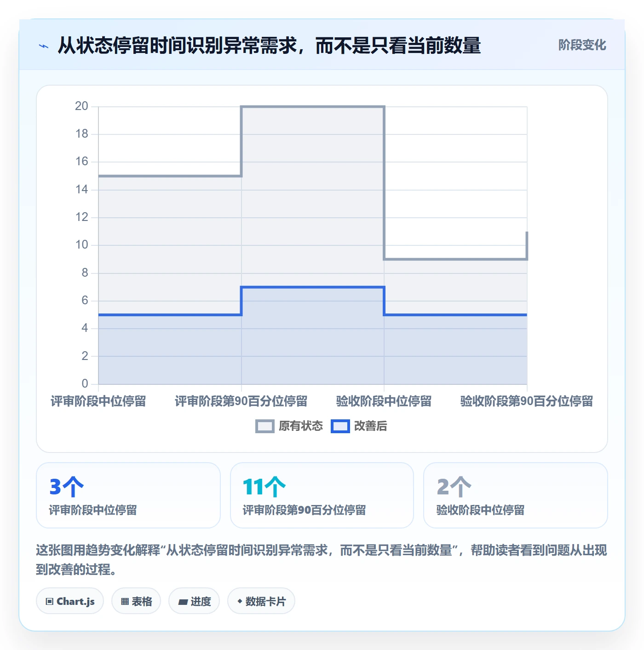Image resolution: width=644 pixels, height=650 pixels.
Task: Click the y-axis value 20
Action: point(81,106)
